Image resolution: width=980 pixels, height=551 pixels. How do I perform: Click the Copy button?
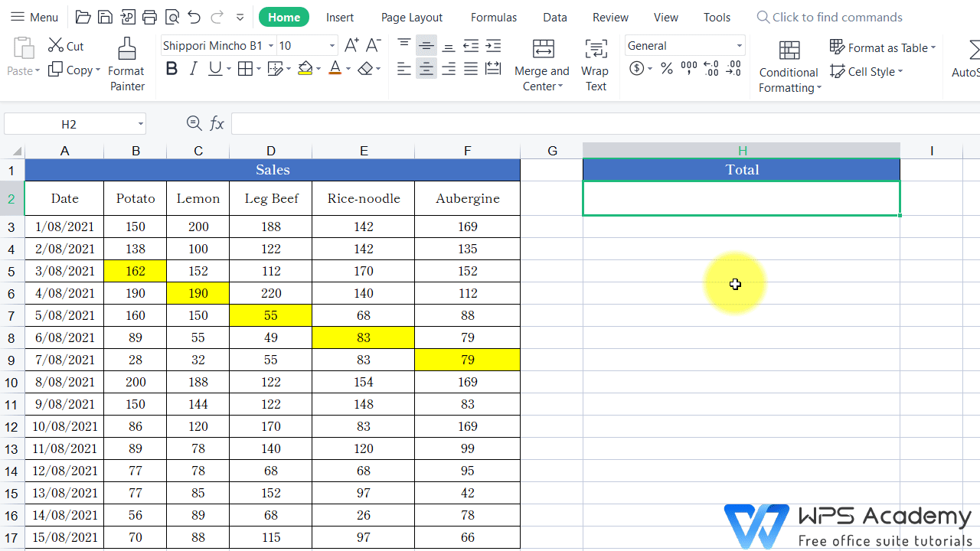pos(74,70)
